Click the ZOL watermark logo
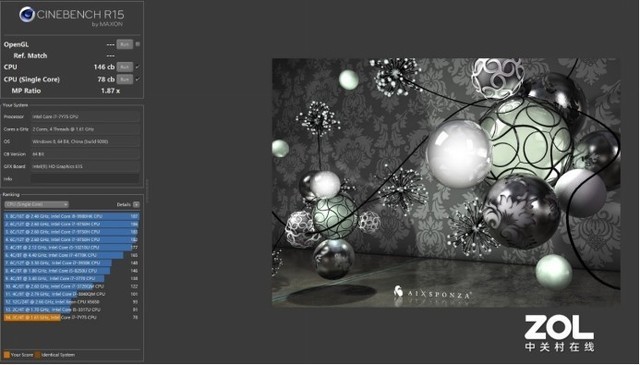 pyautogui.click(x=559, y=333)
